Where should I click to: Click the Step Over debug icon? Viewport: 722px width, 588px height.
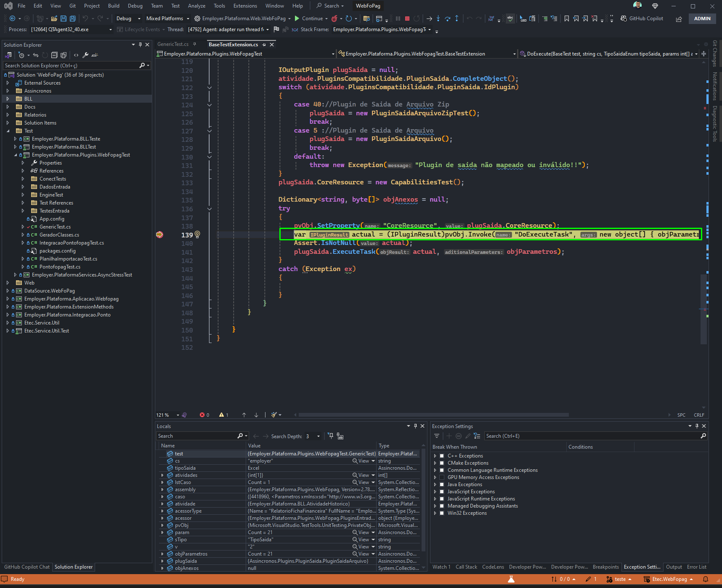[x=447, y=19]
